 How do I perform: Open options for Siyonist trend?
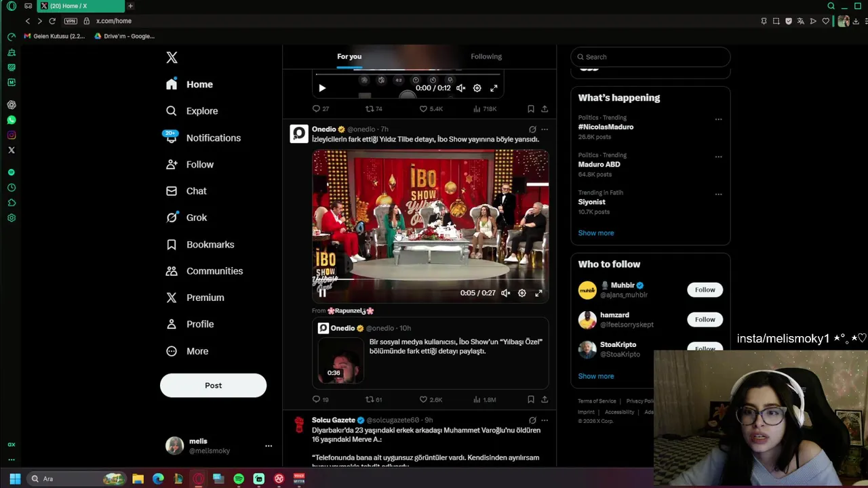click(718, 195)
